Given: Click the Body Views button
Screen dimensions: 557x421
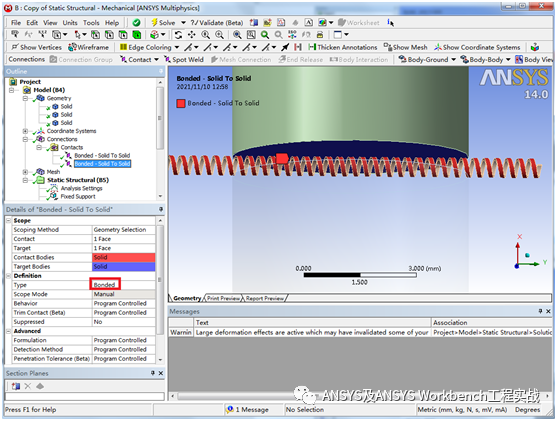Looking at the screenshot, I should 535,60.
